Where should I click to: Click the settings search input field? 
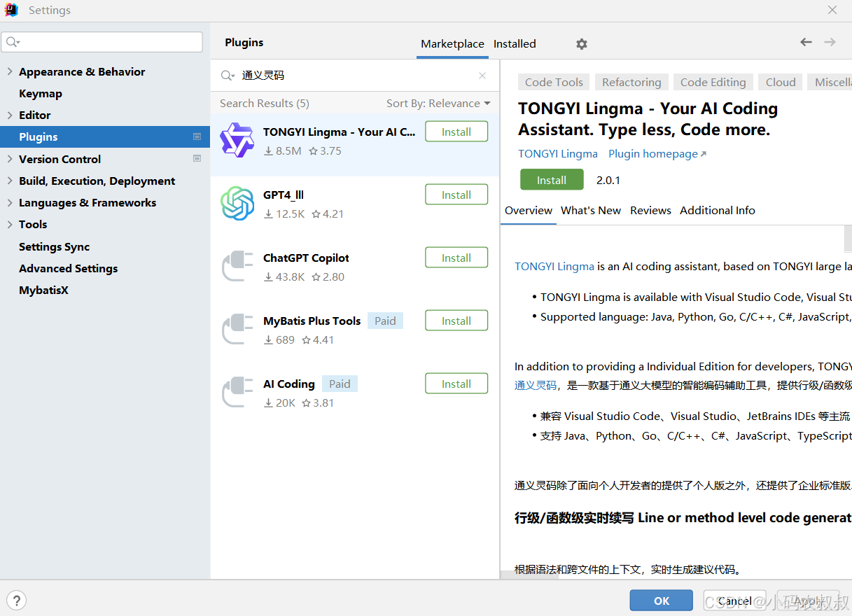pos(102,42)
